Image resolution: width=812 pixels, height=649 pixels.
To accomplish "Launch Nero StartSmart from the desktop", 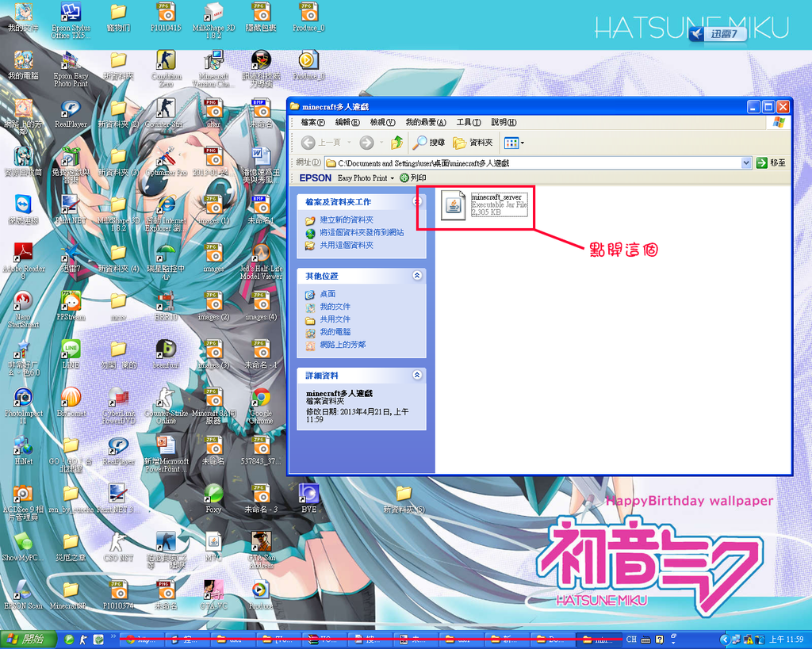I will point(23,310).
